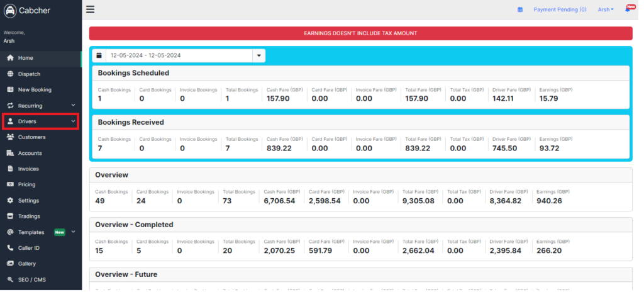
Task: Click the Recurring arrows icon
Action: click(x=11, y=106)
